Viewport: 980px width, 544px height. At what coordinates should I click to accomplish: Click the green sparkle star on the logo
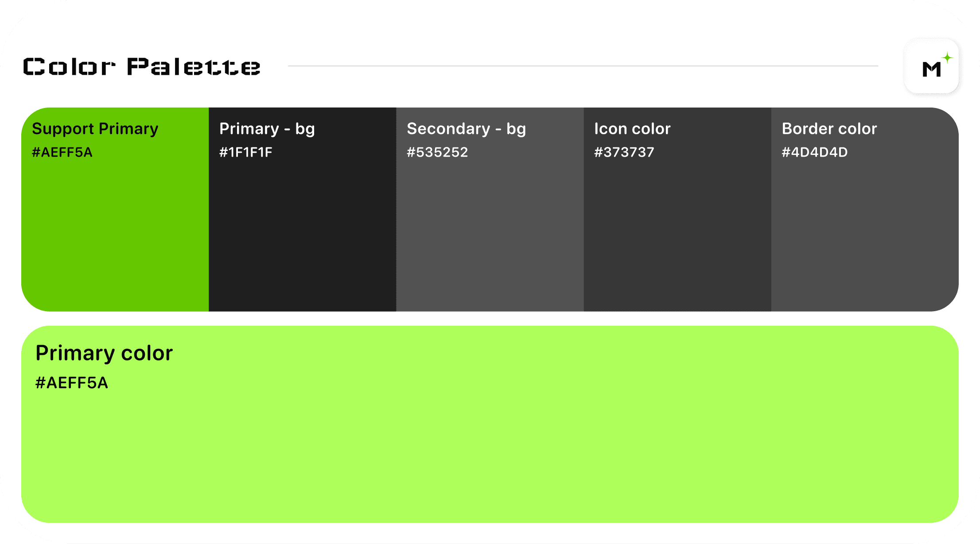pyautogui.click(x=947, y=58)
